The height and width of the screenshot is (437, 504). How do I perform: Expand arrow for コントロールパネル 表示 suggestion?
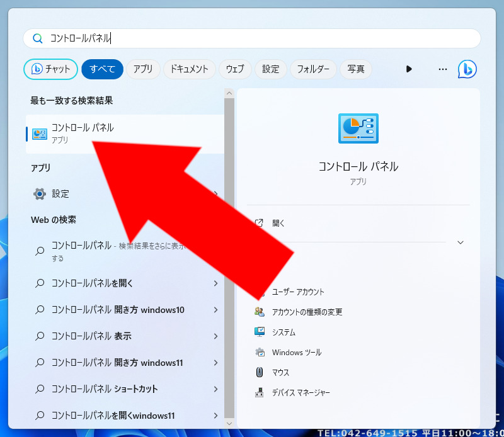(215, 336)
